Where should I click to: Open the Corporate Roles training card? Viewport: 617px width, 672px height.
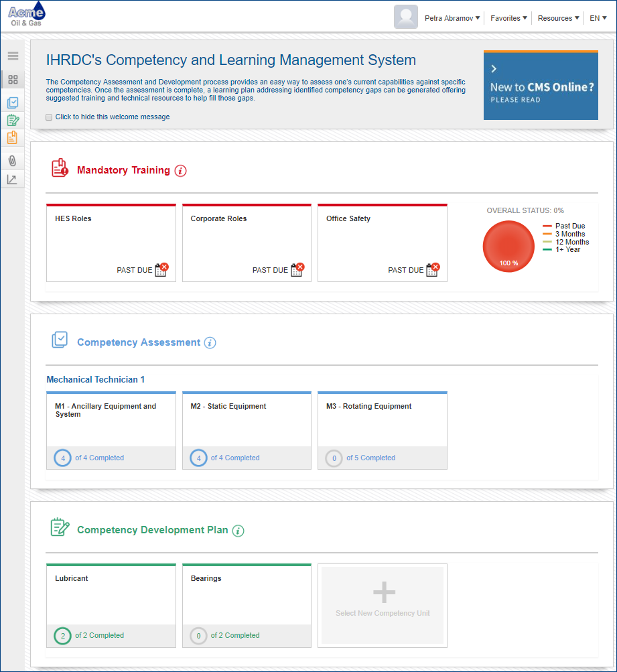(x=247, y=243)
